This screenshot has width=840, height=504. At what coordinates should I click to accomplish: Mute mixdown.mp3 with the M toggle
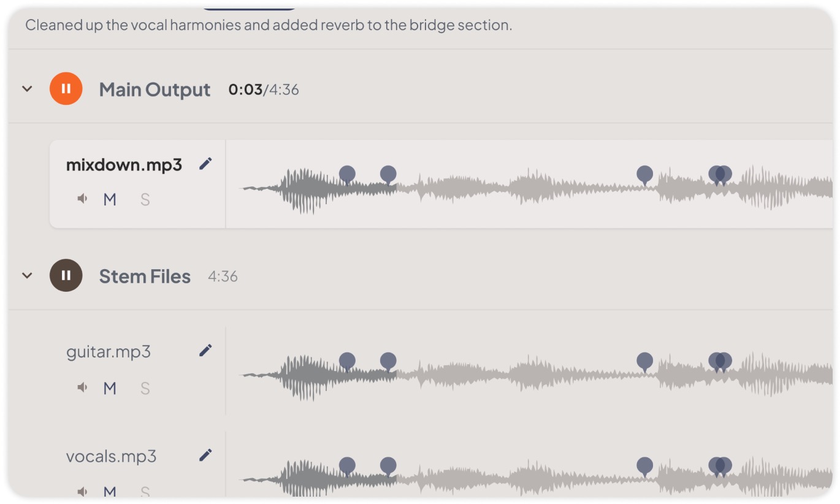(x=110, y=199)
